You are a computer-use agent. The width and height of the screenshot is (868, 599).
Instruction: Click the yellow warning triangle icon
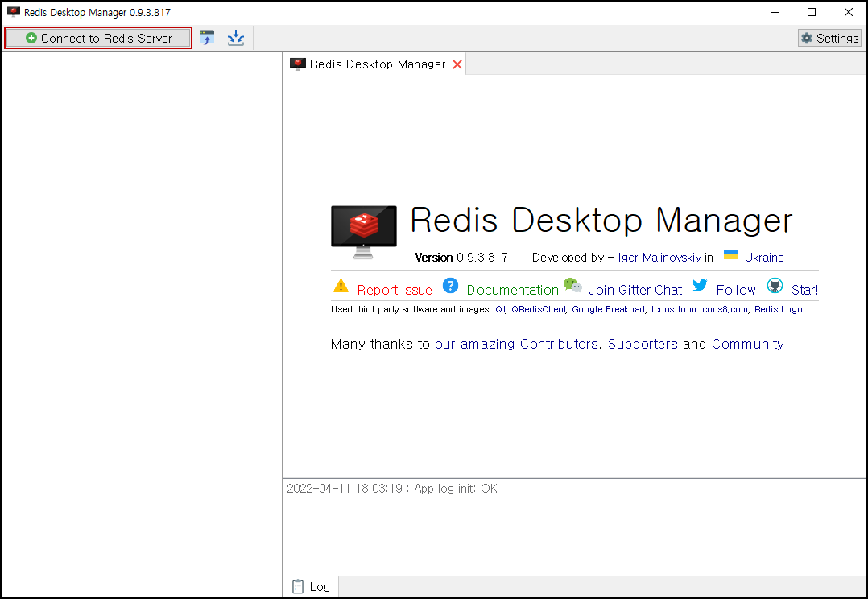(x=341, y=286)
